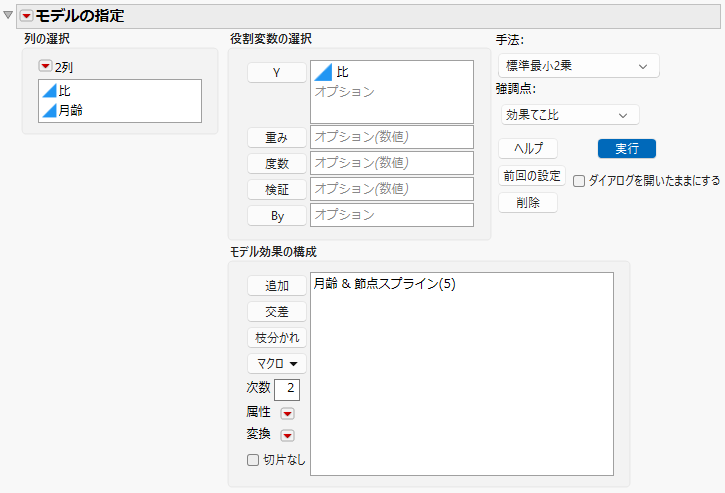The height and width of the screenshot is (493, 725).
Task: Select the 月齢 & 節点スプライン(5) effect
Action: 384,283
